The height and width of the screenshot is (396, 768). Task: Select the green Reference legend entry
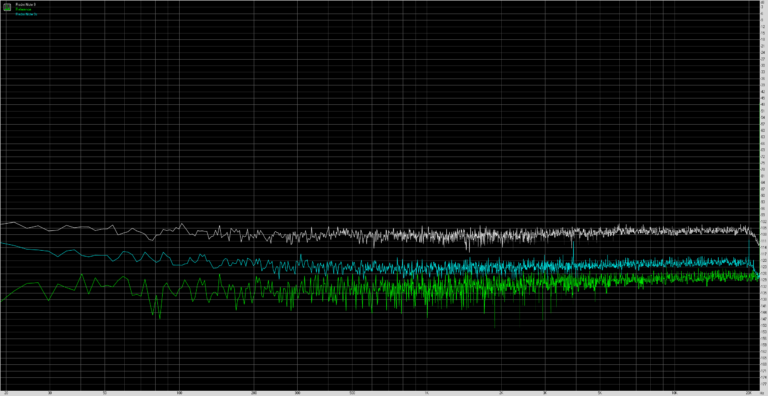click(x=24, y=9)
